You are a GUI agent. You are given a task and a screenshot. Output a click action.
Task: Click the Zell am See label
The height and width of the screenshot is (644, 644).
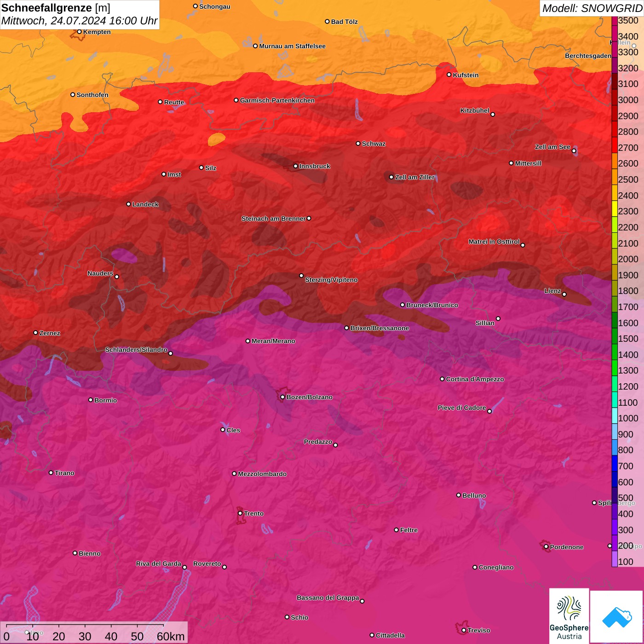[552, 147]
